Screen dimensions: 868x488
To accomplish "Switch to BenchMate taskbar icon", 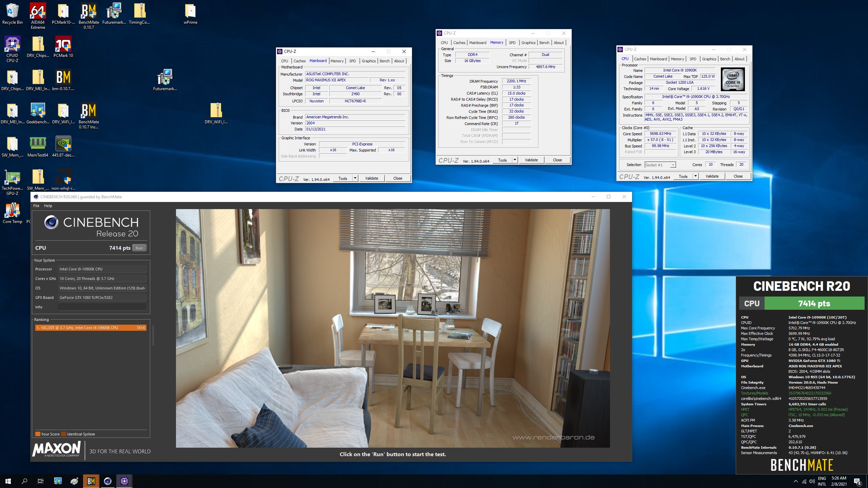I will point(91,481).
